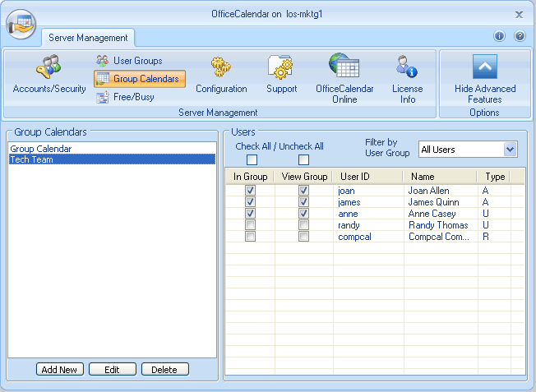Open the Support folder icon

click(281, 67)
